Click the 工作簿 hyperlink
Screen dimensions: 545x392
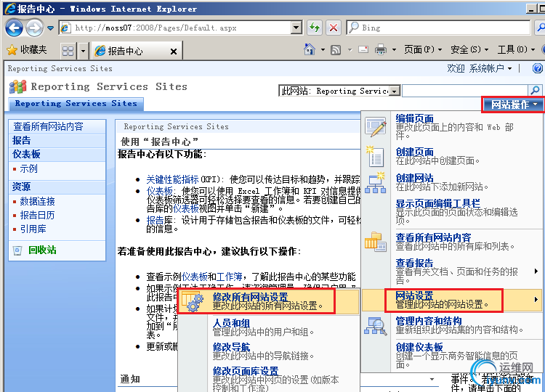[x=230, y=277]
